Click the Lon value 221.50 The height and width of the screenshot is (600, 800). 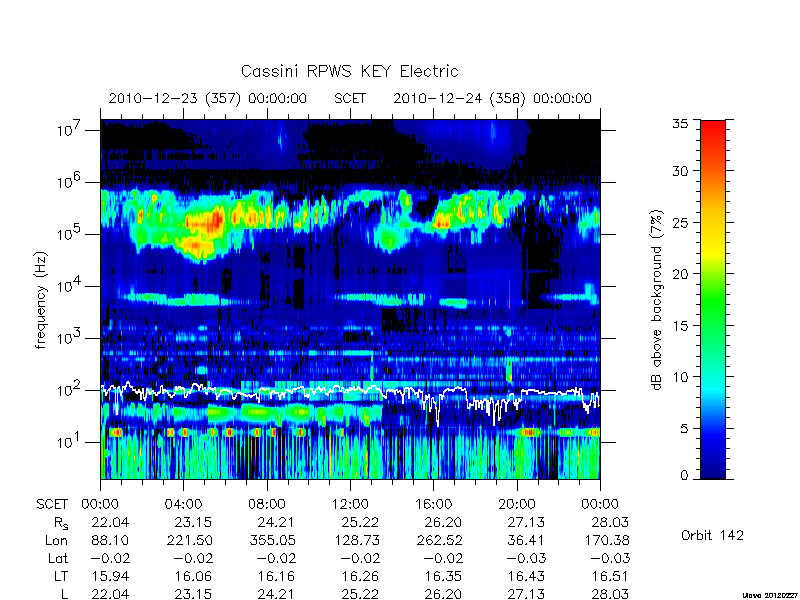[190, 540]
